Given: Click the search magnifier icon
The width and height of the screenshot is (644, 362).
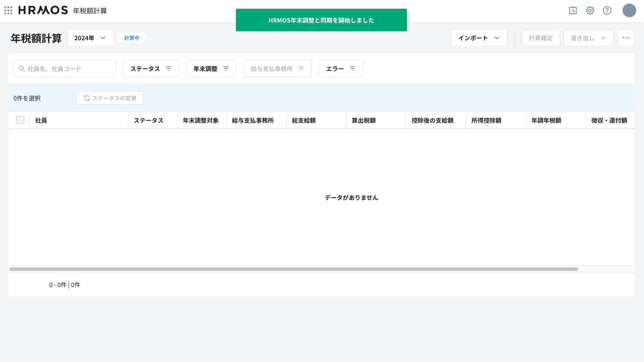Looking at the screenshot, I should point(22,69).
